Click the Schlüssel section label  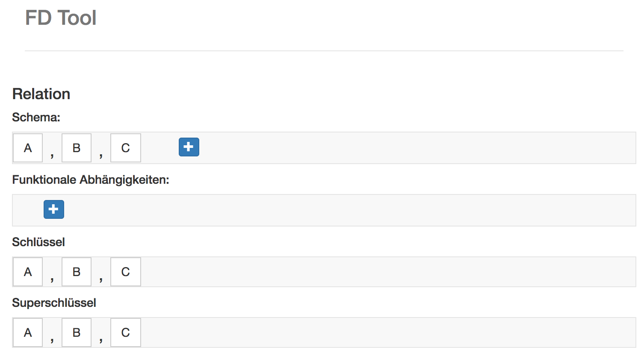tap(38, 242)
